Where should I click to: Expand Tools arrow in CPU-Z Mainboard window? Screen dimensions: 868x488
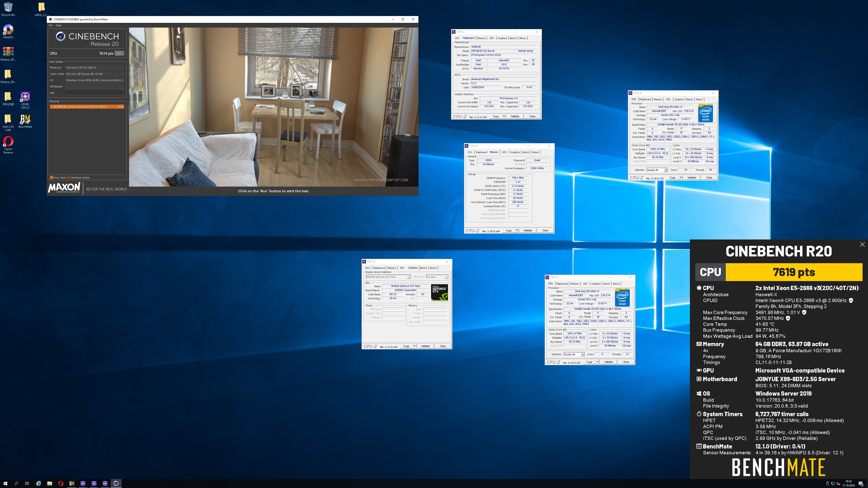[x=504, y=116]
